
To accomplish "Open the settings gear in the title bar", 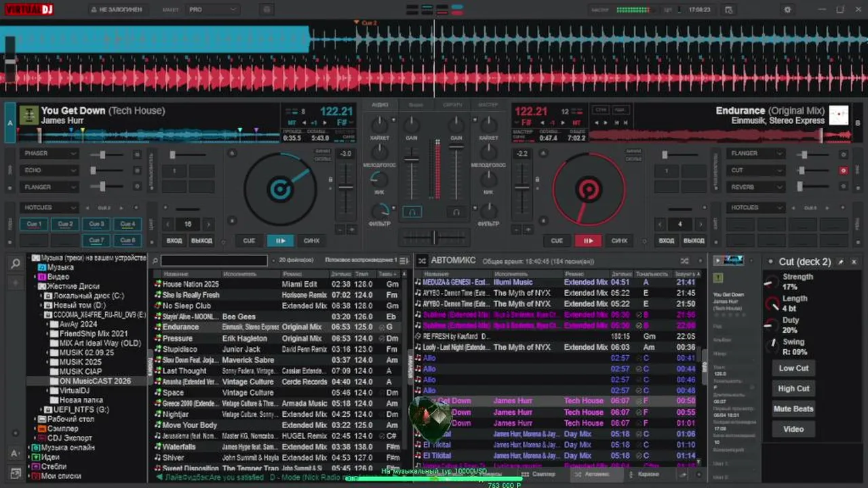I will pyautogui.click(x=787, y=9).
